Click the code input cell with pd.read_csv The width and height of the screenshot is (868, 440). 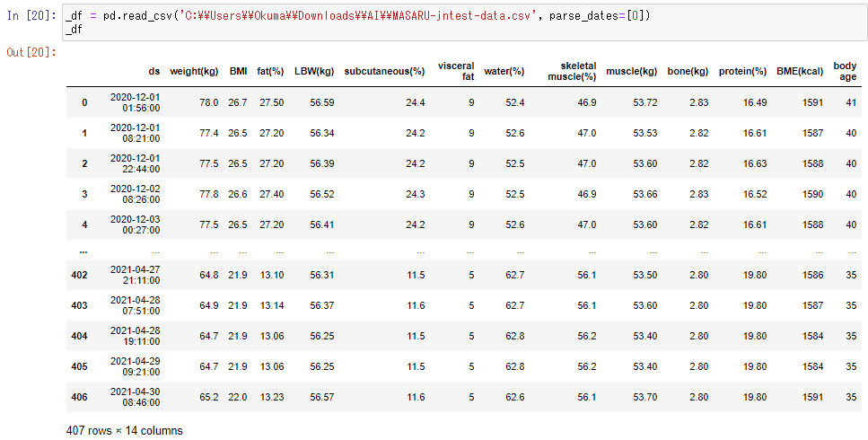464,22
